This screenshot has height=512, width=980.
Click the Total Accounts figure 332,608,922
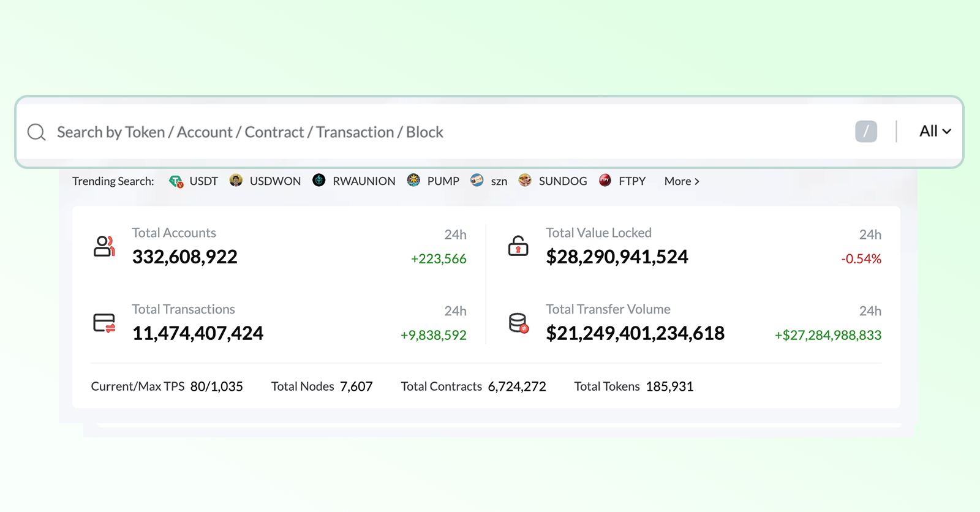point(185,257)
